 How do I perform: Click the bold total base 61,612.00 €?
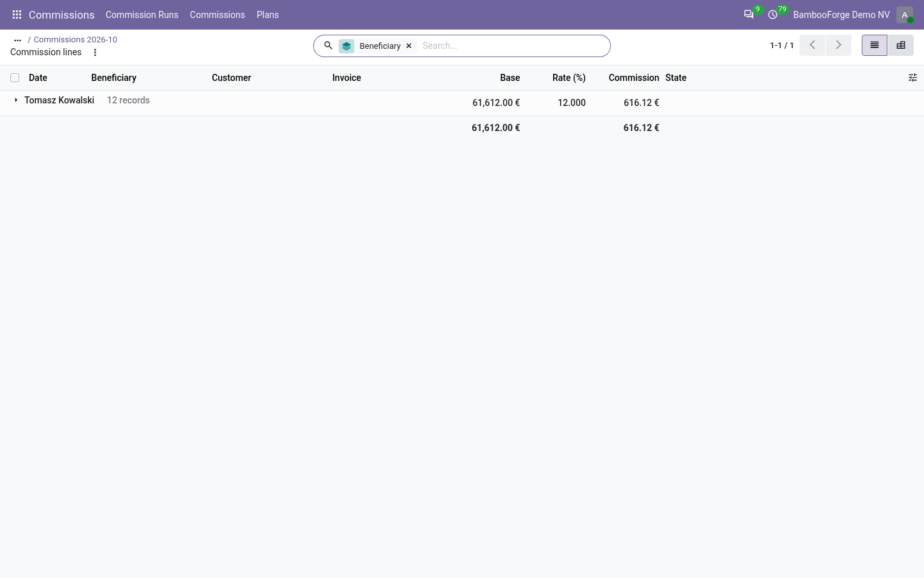pos(495,128)
